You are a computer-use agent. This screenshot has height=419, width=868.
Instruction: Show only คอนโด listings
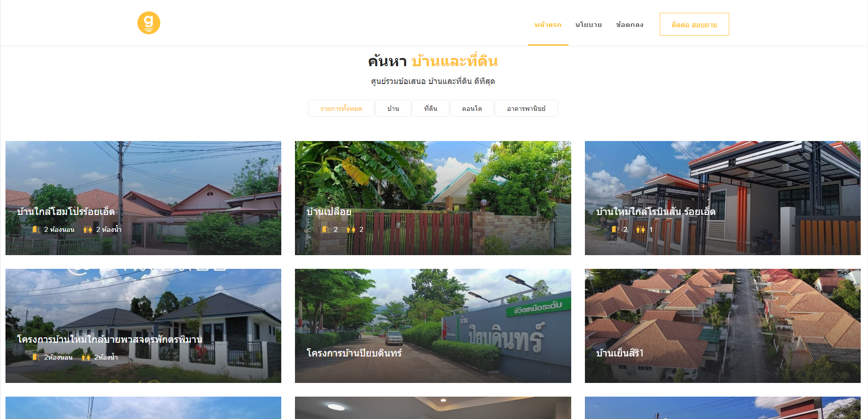tap(472, 109)
